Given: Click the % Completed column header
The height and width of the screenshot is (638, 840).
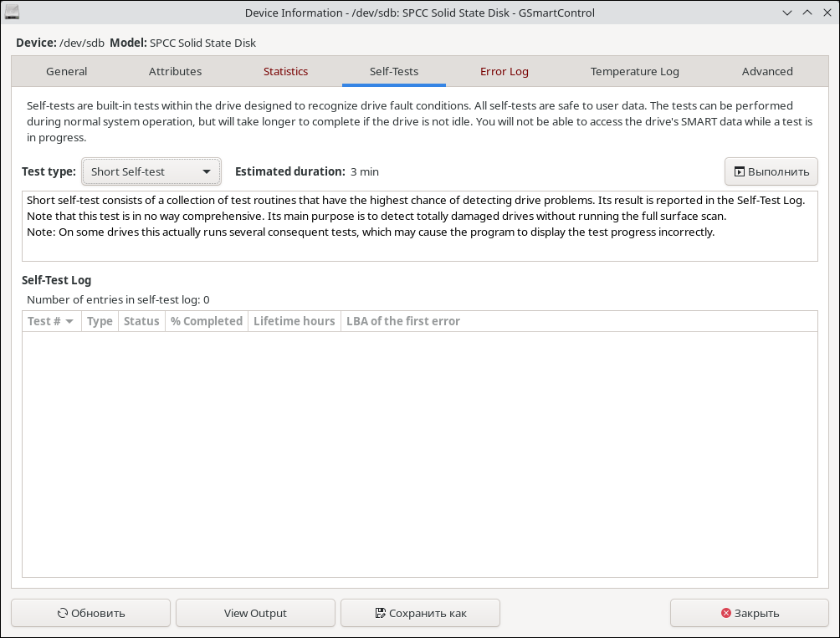Looking at the screenshot, I should pyautogui.click(x=207, y=321).
